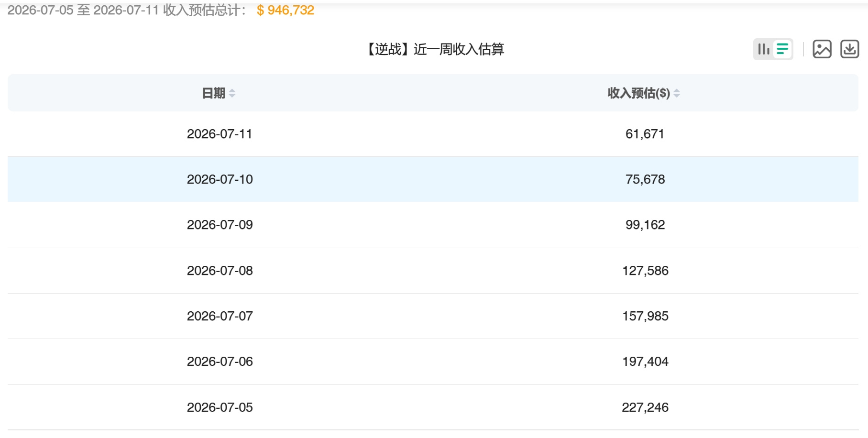868x438 pixels.
Task: Select date cell 2026-07-10
Action: tap(220, 179)
